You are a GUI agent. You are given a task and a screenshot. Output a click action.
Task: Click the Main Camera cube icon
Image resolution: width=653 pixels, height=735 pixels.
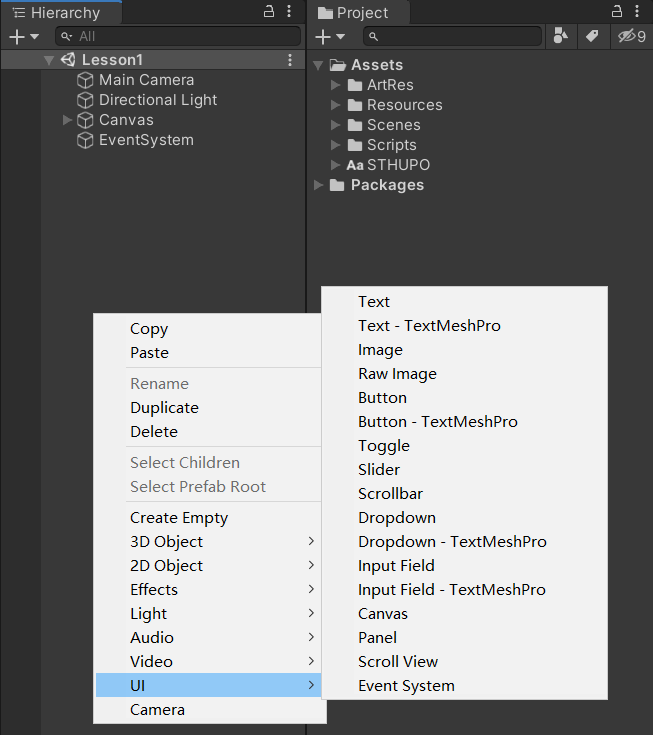(x=85, y=80)
